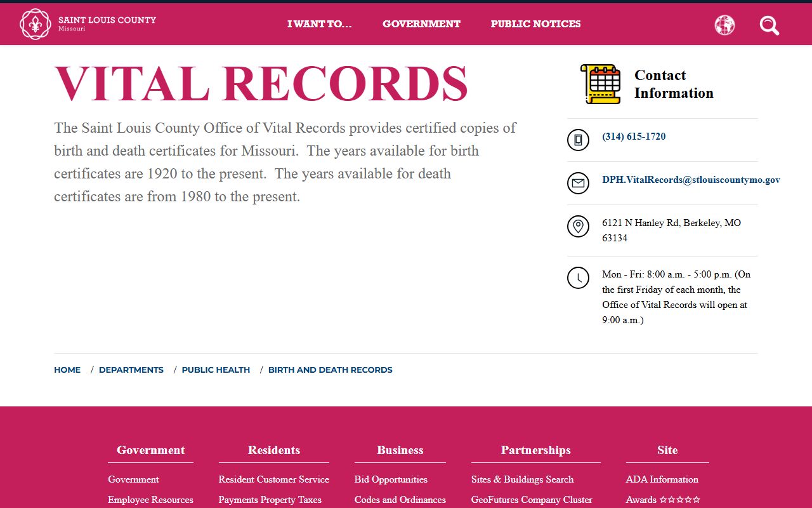This screenshot has height=508, width=812.
Task: Open the site search magnifier icon
Action: [769, 25]
